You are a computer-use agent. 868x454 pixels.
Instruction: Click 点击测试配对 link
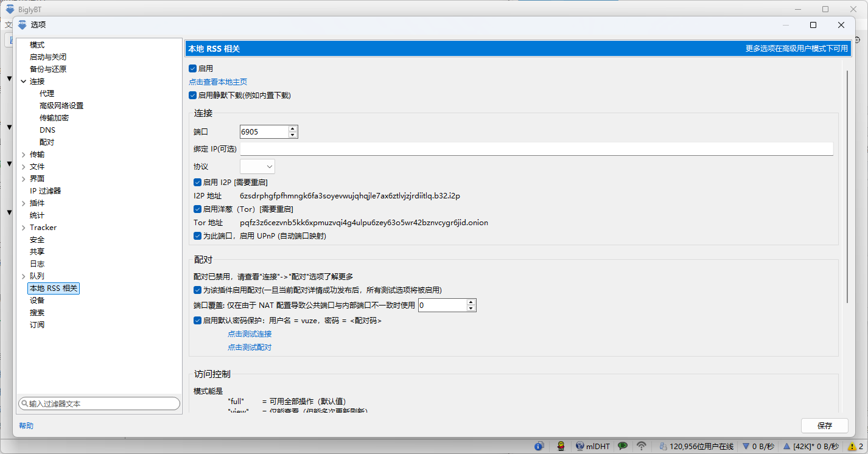pos(250,347)
